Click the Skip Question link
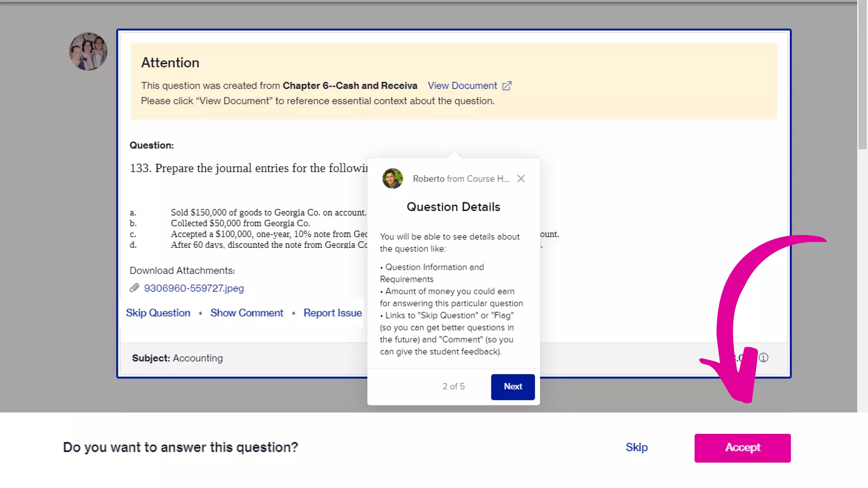This screenshot has height=488, width=868. 158,313
